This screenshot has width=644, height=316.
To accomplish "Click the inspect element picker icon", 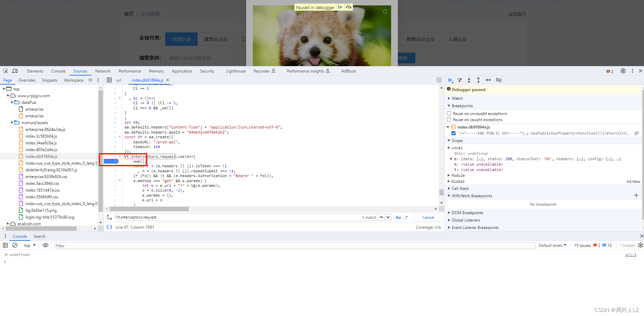I will [x=5, y=71].
